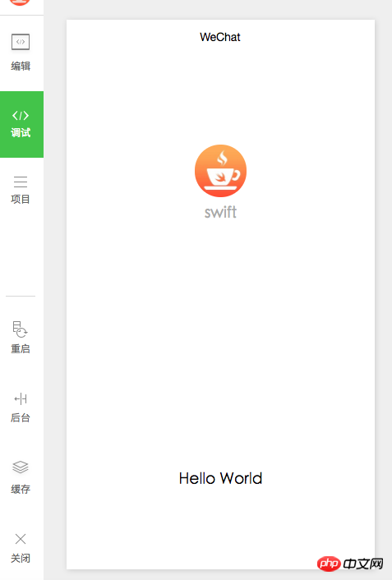Click the code editor icon above 编辑
The height and width of the screenshot is (580, 392).
(x=21, y=42)
